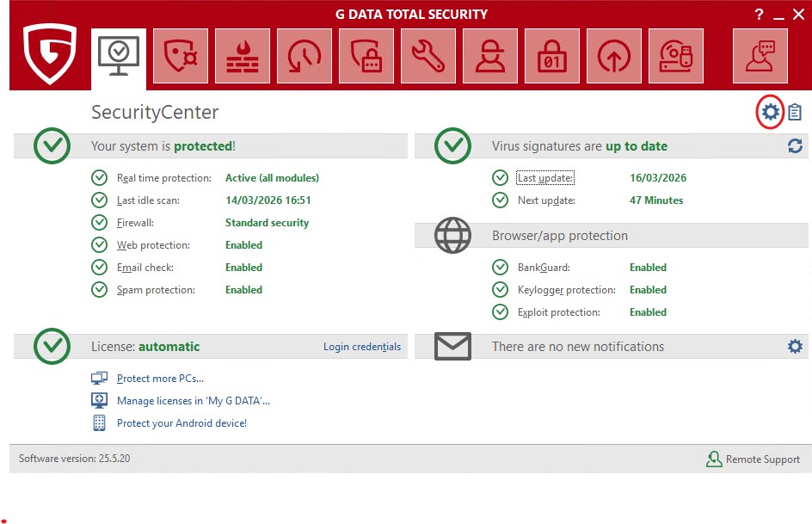Screen dimensions: 812x524
Task: Open the Autostart Manager up-arrow tab
Action: coord(614,56)
